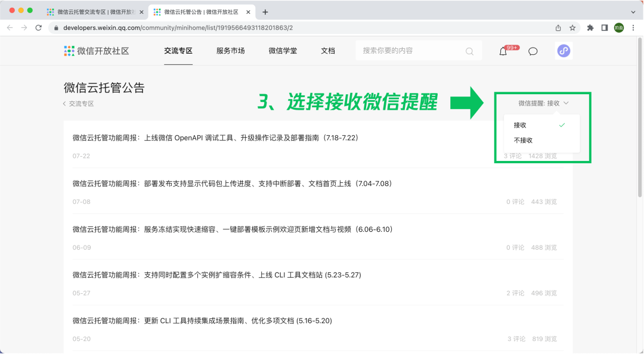Click the 07-22 post date
Viewport: 644px width, 354px height.
pyautogui.click(x=81, y=156)
